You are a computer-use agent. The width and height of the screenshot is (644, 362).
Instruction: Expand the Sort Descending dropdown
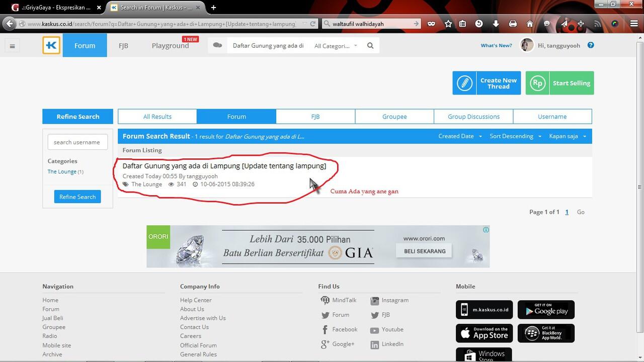coord(515,136)
